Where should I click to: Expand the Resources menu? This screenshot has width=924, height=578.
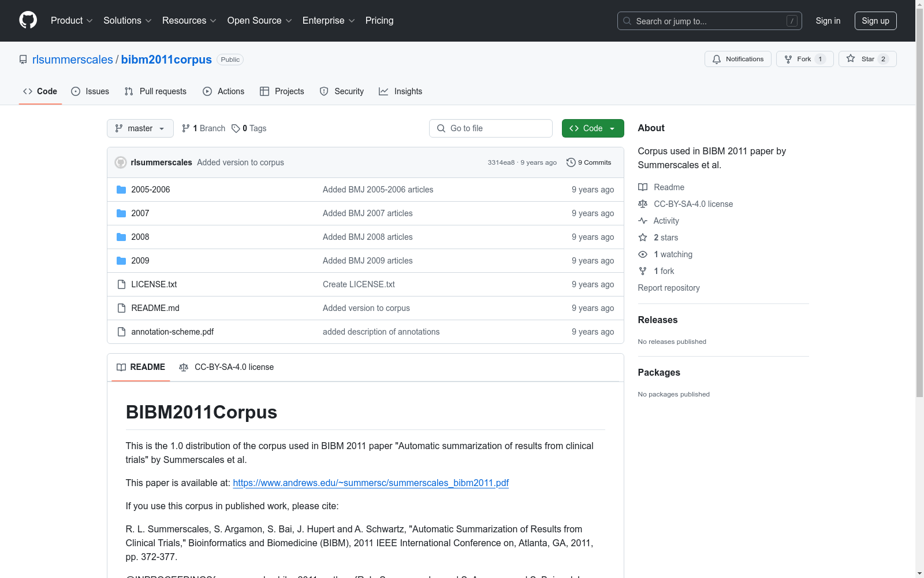click(189, 21)
